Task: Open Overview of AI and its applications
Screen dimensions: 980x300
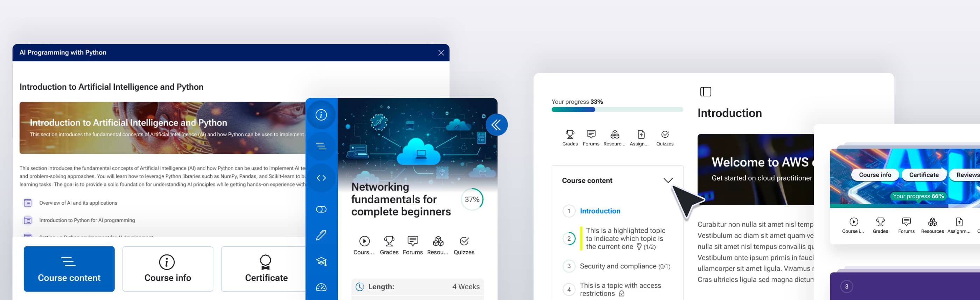Action: (78, 203)
